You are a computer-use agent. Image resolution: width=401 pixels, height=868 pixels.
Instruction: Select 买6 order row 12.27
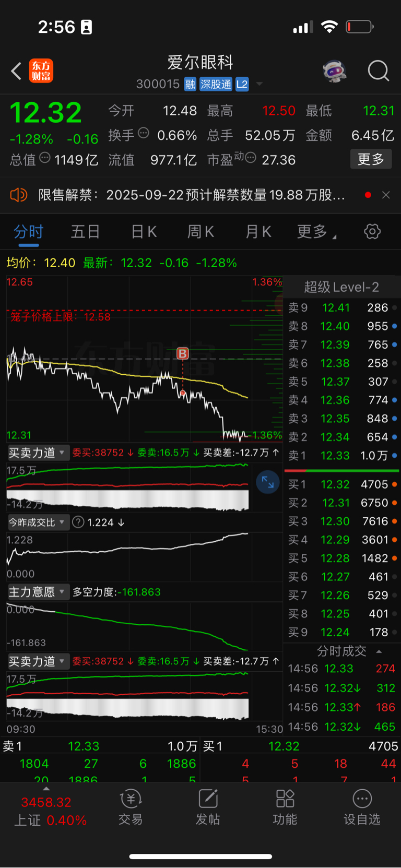(343, 577)
